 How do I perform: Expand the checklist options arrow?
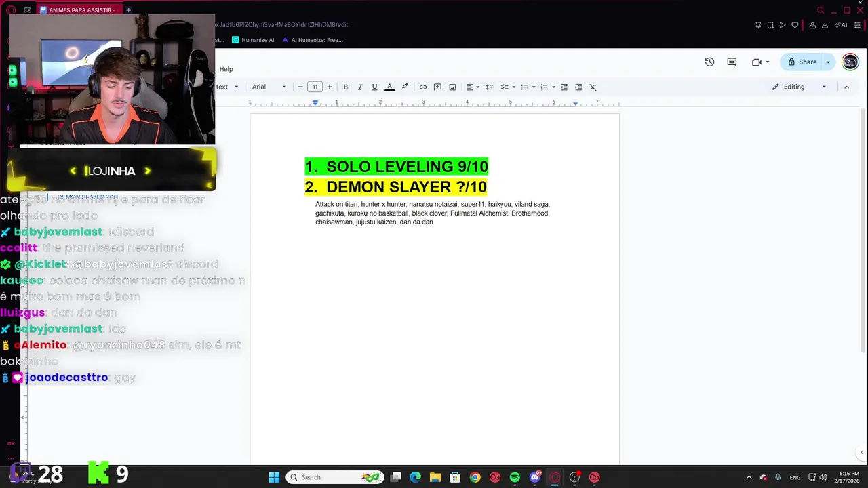point(514,87)
